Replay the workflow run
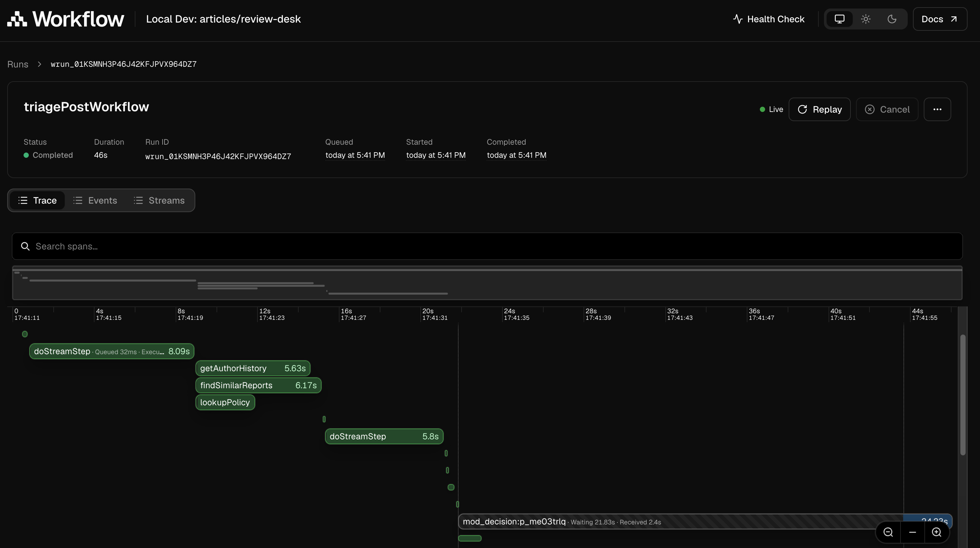The image size is (980, 548). point(819,109)
